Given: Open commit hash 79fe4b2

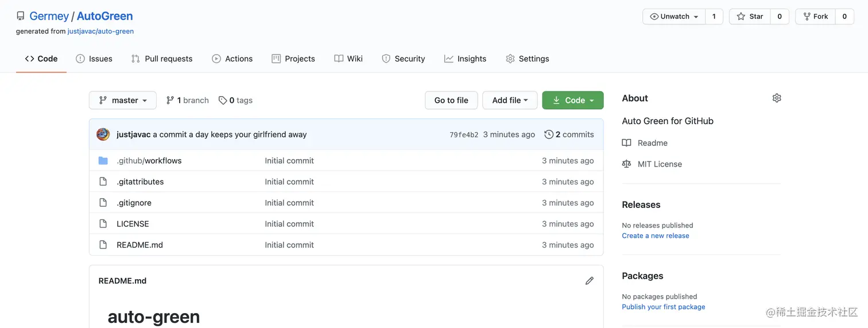Looking at the screenshot, I should click(464, 135).
